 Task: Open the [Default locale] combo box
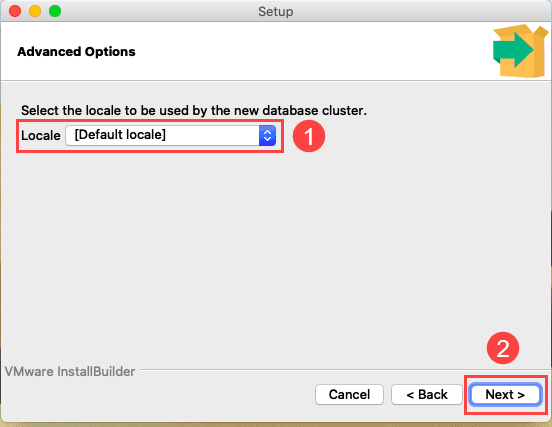point(170,135)
